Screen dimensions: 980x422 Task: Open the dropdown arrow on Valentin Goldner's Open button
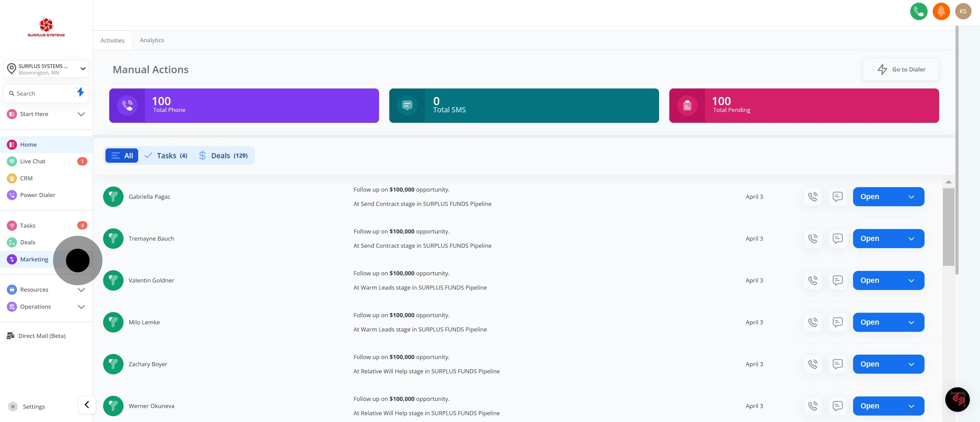911,280
